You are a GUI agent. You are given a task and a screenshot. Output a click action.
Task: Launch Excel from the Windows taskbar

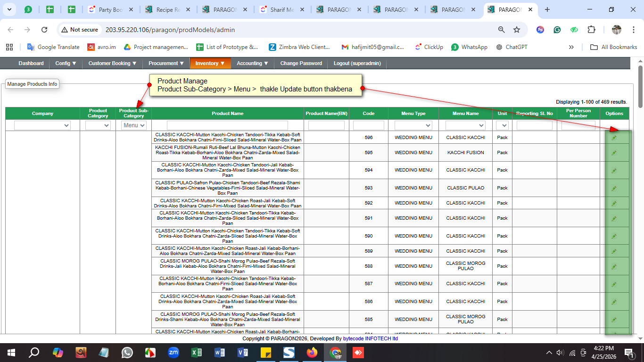click(197, 353)
